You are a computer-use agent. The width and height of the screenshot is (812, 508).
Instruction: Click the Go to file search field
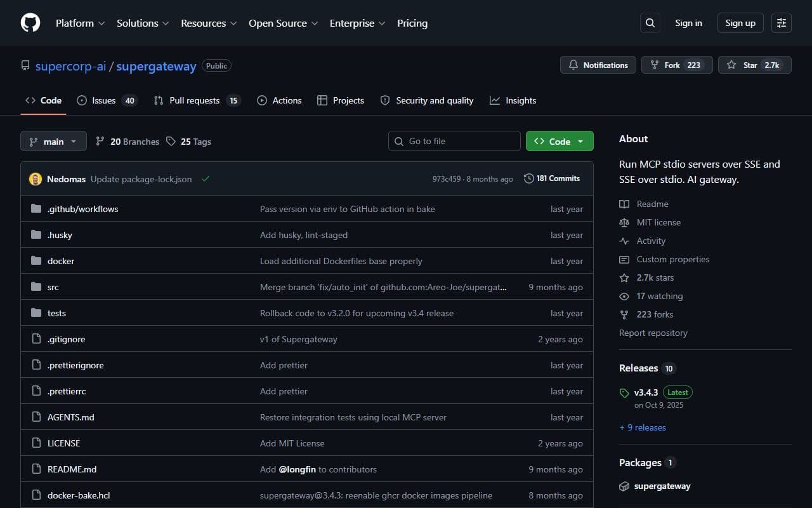click(454, 141)
